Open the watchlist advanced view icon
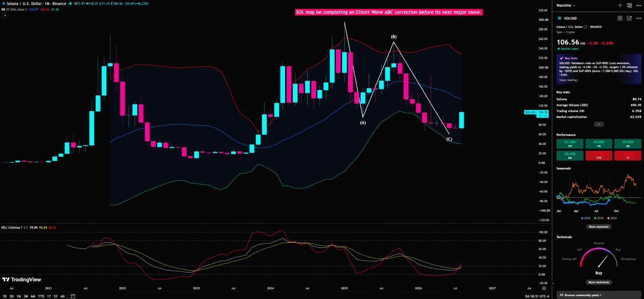This screenshot has height=299, width=644. click(x=629, y=5)
